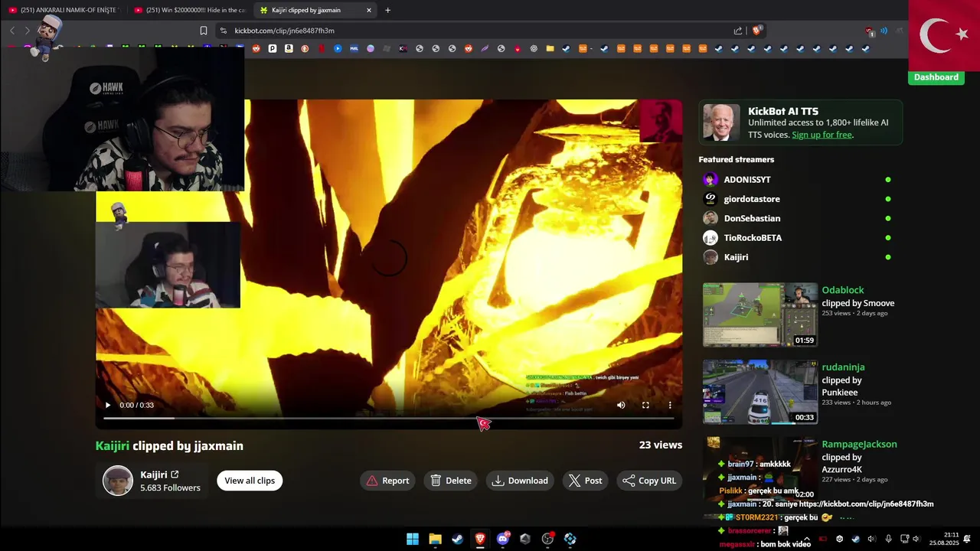Click green Kaijiri name in clip title
The width and height of the screenshot is (980, 551).
[x=113, y=445]
